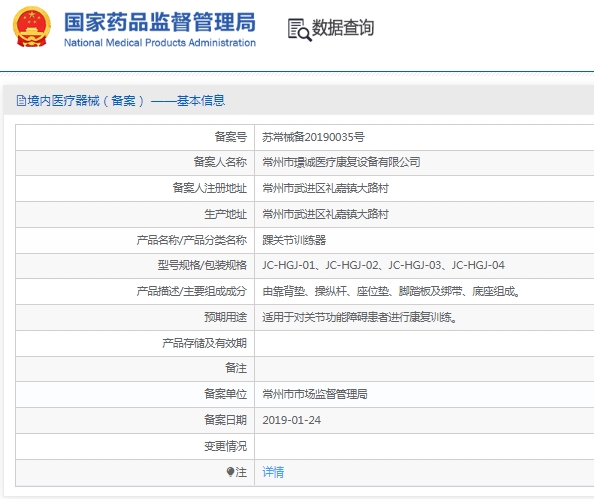This screenshot has width=594, height=499.
Task: Select the 备案人名称 label
Action: click(x=220, y=162)
